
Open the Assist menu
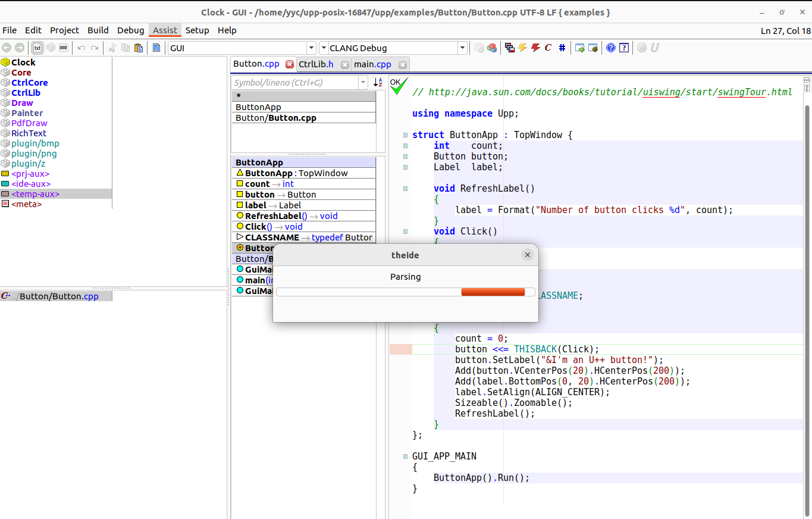pyautogui.click(x=165, y=30)
